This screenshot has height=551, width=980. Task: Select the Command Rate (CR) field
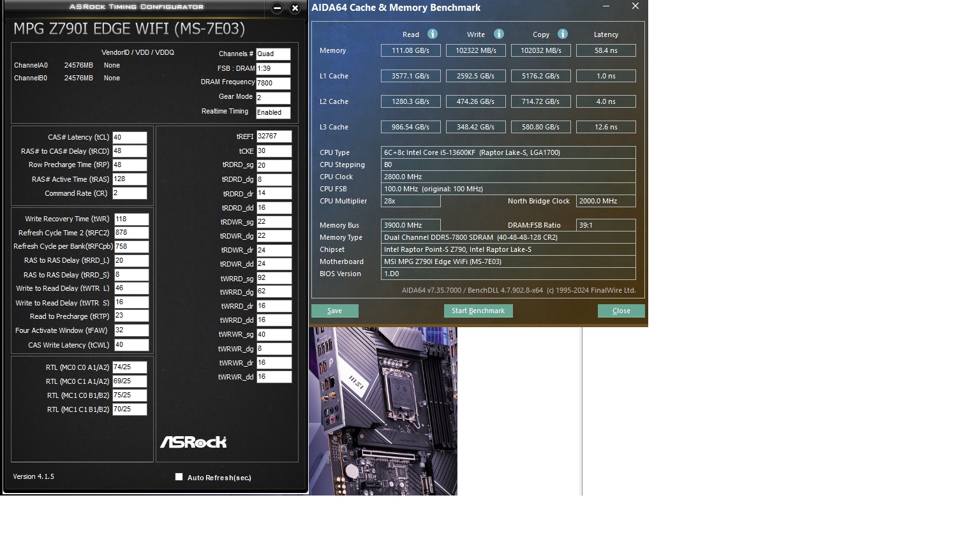click(x=130, y=193)
